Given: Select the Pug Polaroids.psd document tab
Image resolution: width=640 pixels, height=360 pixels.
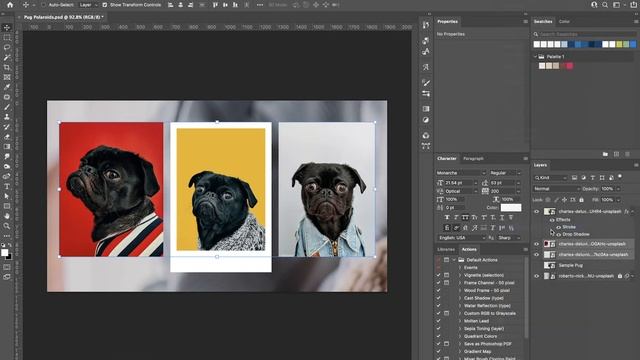Looking at the screenshot, I should tap(62, 17).
